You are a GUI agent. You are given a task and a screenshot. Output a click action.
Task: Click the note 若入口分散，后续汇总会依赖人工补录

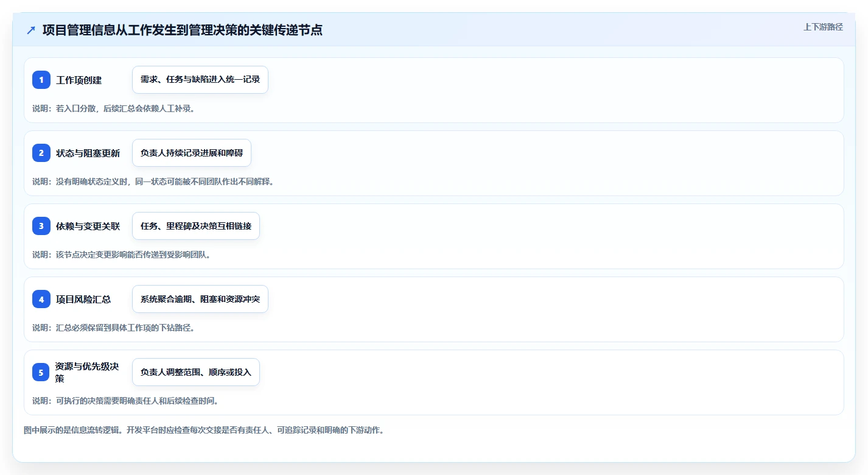pyautogui.click(x=113, y=108)
